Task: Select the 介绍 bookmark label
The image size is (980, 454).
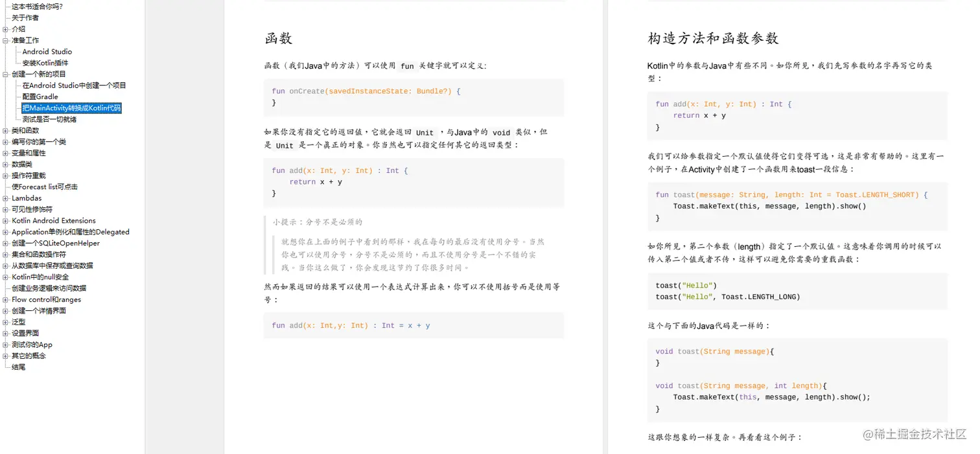Action: 19,29
